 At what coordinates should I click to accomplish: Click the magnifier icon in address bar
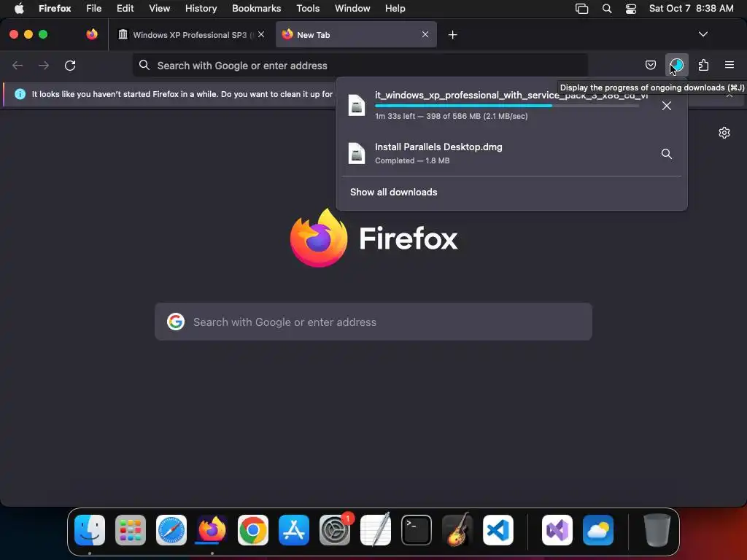pyautogui.click(x=144, y=65)
